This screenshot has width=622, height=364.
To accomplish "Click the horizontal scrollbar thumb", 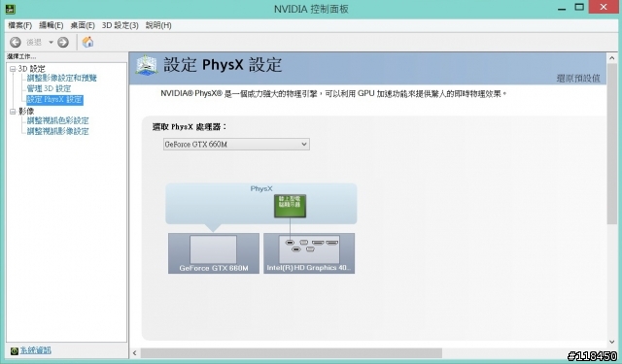I will pos(292,353).
